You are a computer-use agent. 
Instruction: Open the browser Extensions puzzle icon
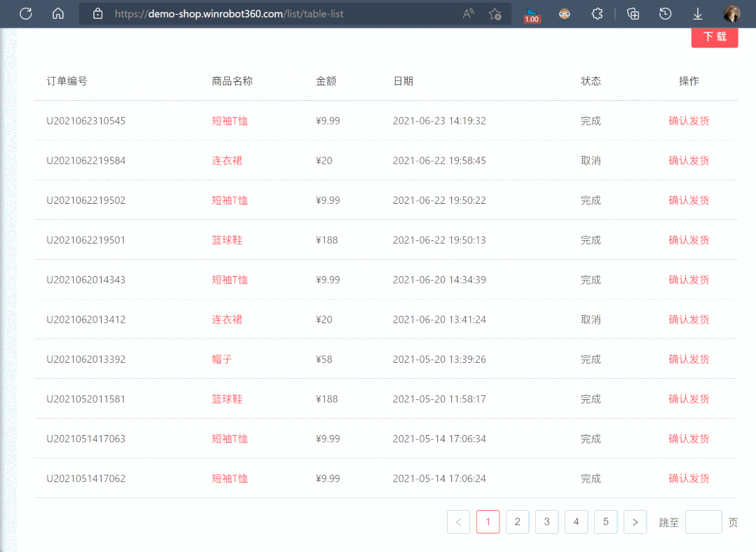(597, 13)
